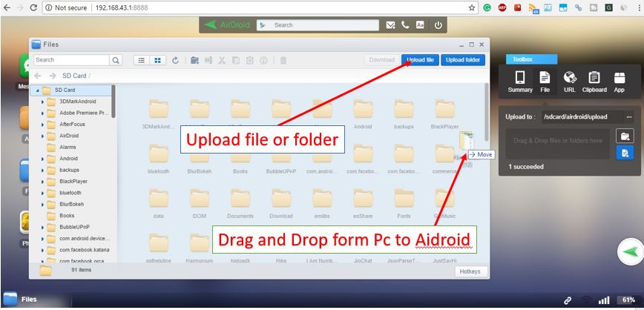Open the App tab in Toolbox
644x310 pixels.
pos(620,82)
